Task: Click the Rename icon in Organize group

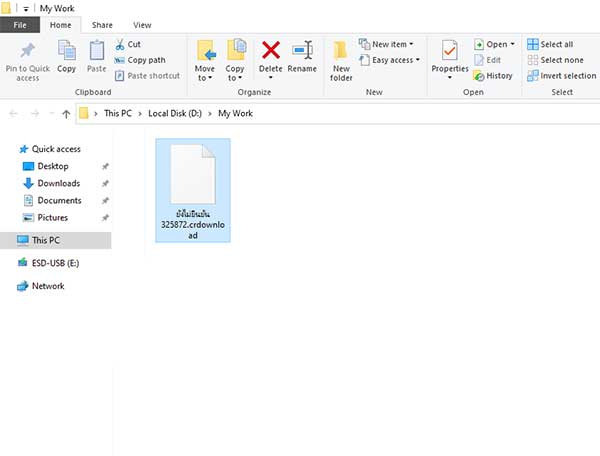Action: 302,52
